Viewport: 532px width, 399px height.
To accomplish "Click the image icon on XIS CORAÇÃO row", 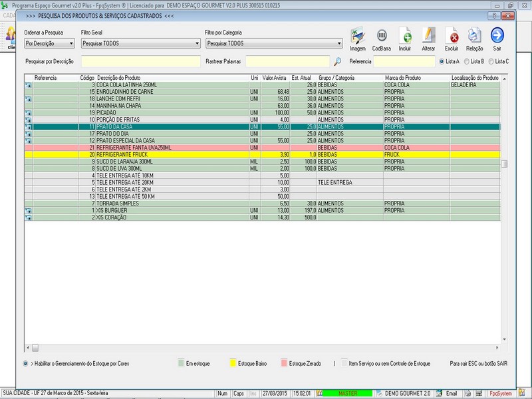I will click(x=29, y=217).
